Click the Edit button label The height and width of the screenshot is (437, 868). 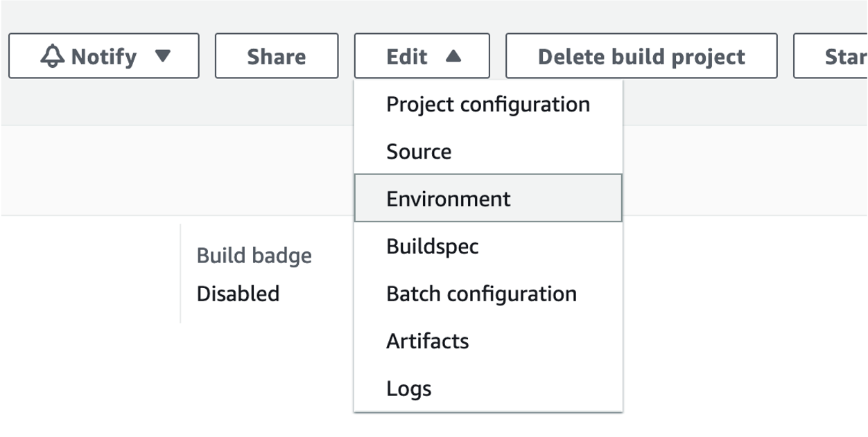[407, 56]
